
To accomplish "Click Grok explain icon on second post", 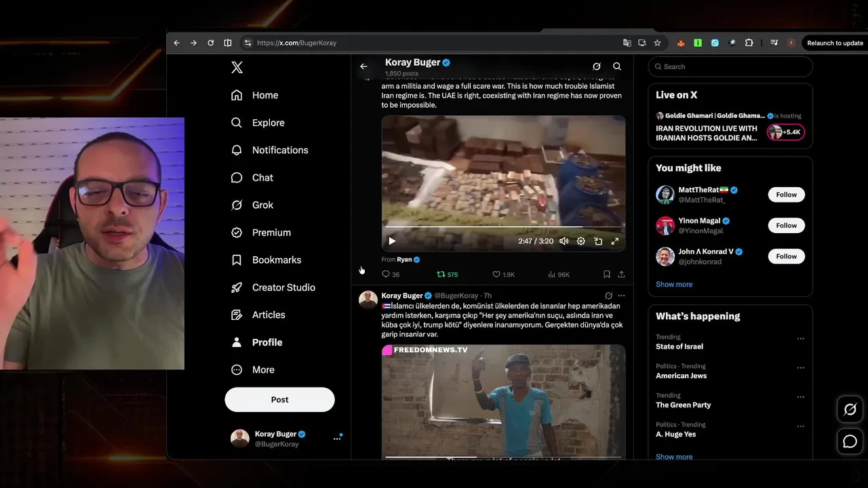I will (608, 296).
